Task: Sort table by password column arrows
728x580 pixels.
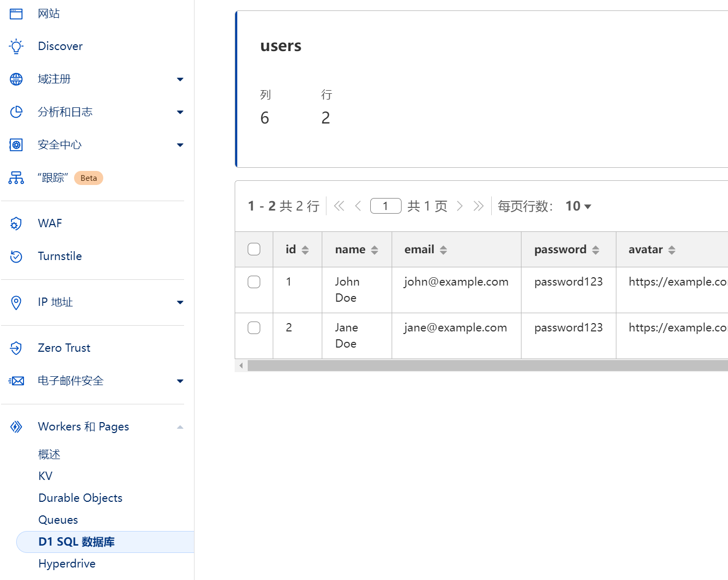Action: click(596, 250)
